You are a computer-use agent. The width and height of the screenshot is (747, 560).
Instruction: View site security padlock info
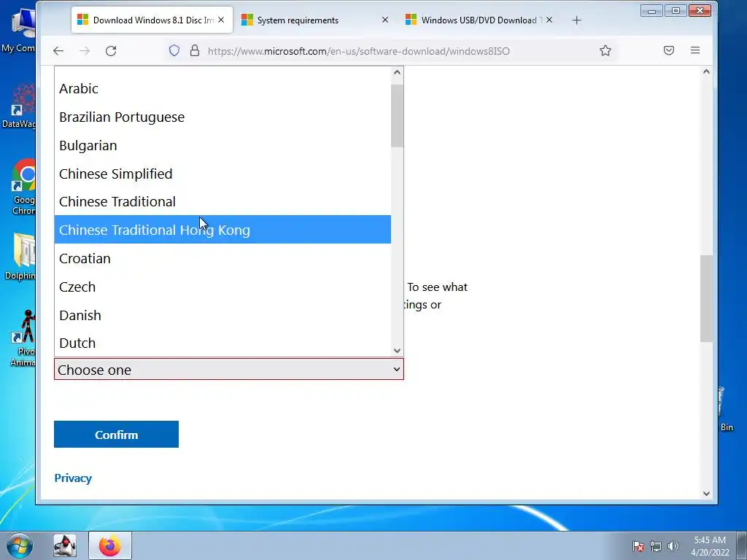pos(194,50)
